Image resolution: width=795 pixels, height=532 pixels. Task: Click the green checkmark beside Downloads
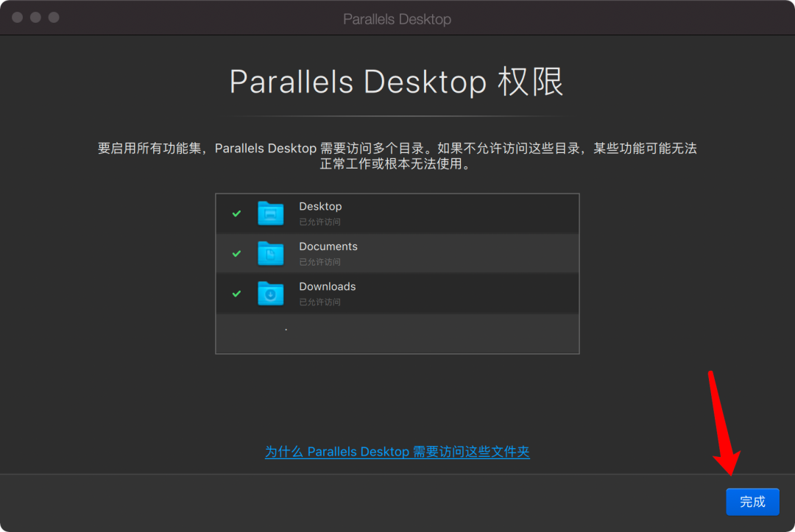(236, 294)
